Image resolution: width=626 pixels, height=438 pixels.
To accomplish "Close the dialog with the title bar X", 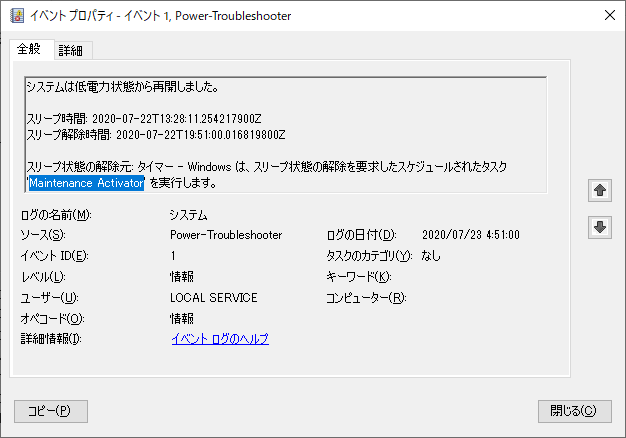I will [609, 14].
